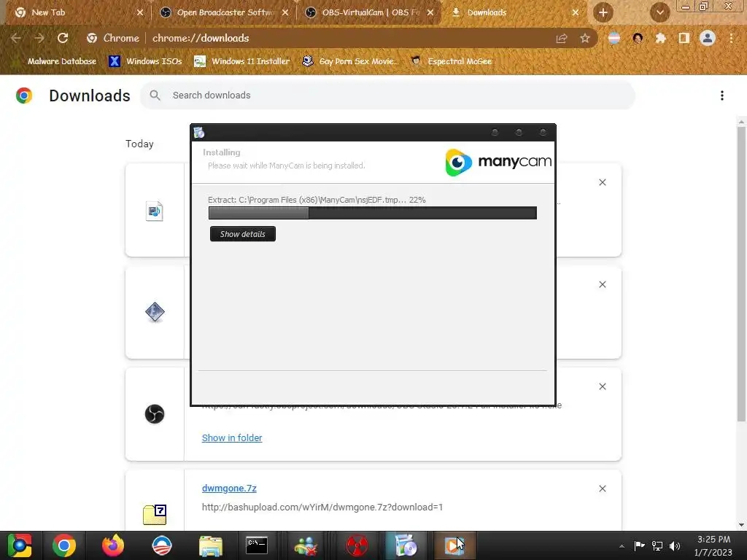Click the video file download icon
The image size is (747, 560).
coord(155,211)
